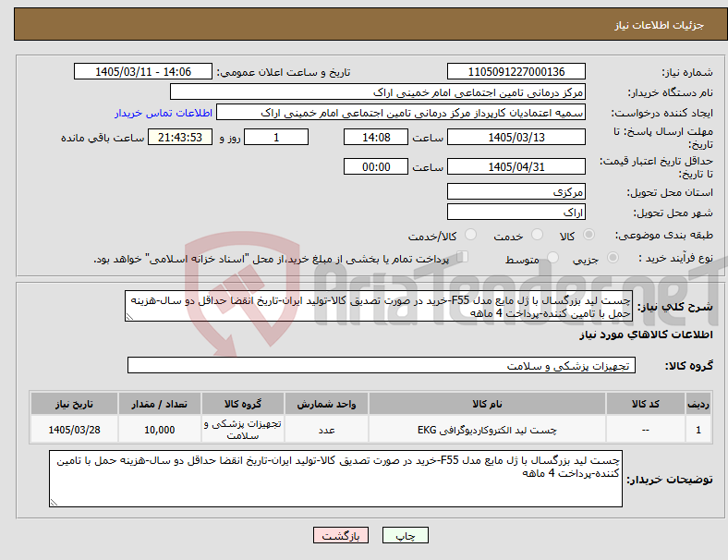
Task: Click the request number field 1105091227000136
Action: point(516,71)
